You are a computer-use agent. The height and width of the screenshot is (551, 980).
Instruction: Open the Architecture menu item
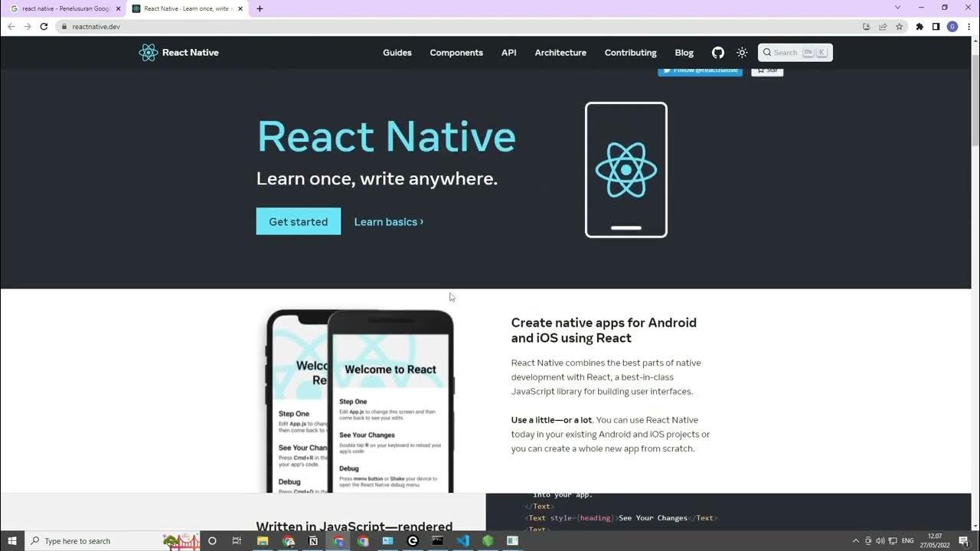click(560, 53)
